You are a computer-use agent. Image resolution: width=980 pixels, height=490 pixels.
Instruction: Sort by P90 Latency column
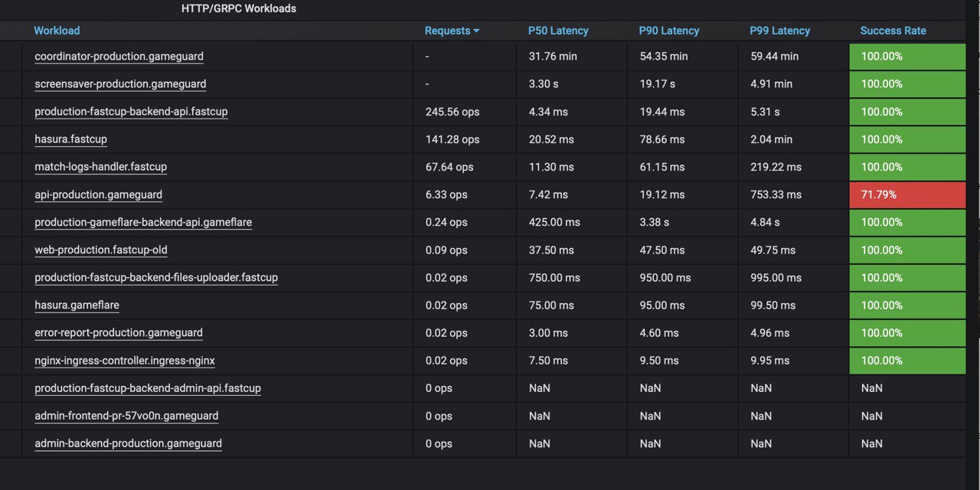tap(669, 31)
